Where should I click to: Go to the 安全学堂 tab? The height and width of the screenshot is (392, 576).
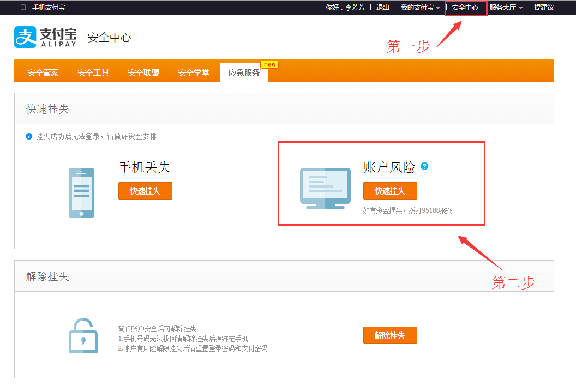[194, 73]
